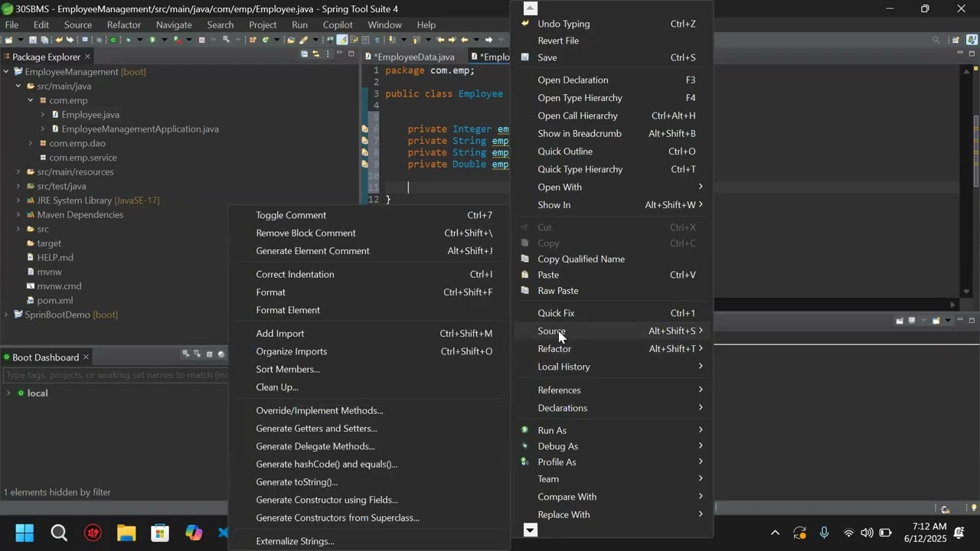
Task: Click the Save icon in the context menu
Action: pyautogui.click(x=525, y=57)
